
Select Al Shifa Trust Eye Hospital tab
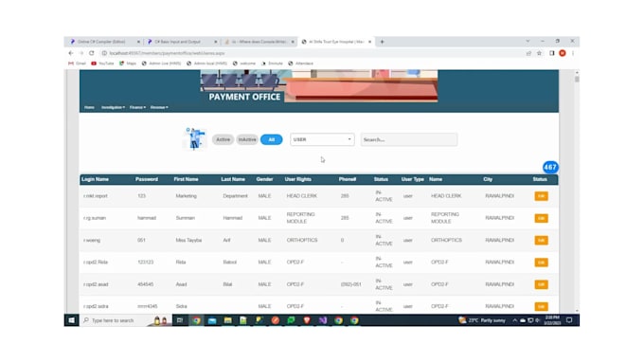tap(336, 42)
